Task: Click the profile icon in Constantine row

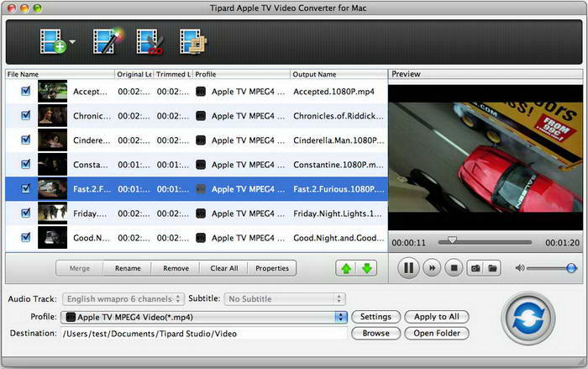Action: (x=201, y=165)
